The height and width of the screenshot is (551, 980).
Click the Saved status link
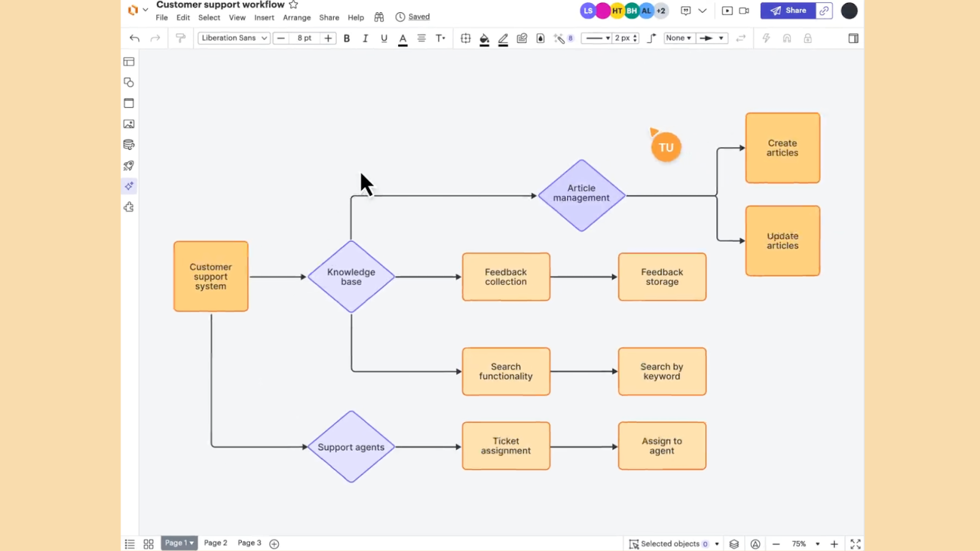pyautogui.click(x=419, y=17)
